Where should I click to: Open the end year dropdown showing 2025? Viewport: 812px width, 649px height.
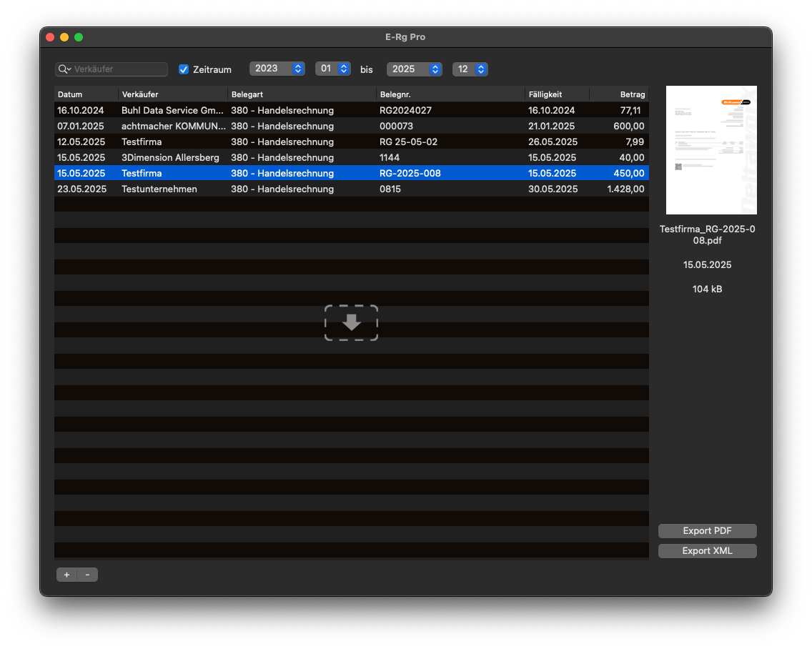pyautogui.click(x=415, y=69)
